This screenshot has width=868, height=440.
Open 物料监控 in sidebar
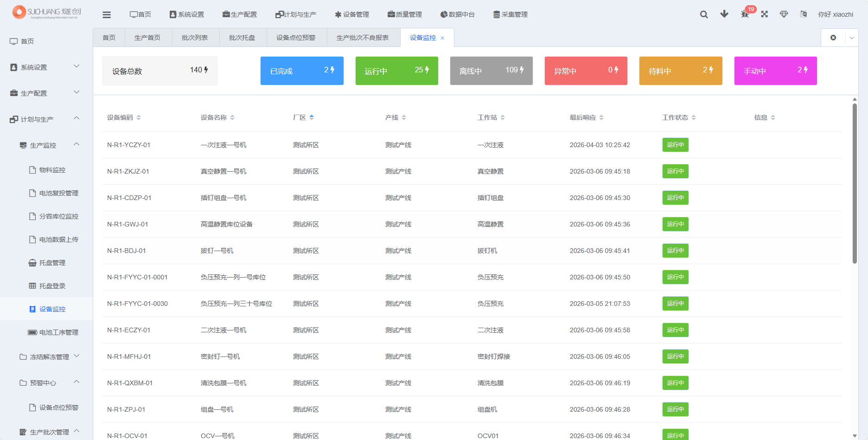coord(46,170)
